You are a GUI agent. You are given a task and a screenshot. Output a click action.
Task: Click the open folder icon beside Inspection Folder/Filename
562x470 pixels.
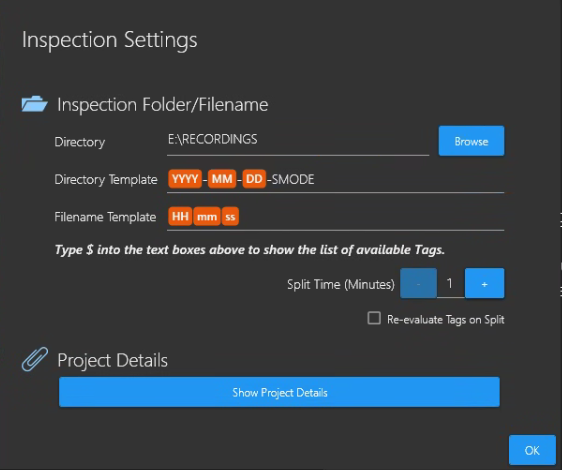pos(34,104)
